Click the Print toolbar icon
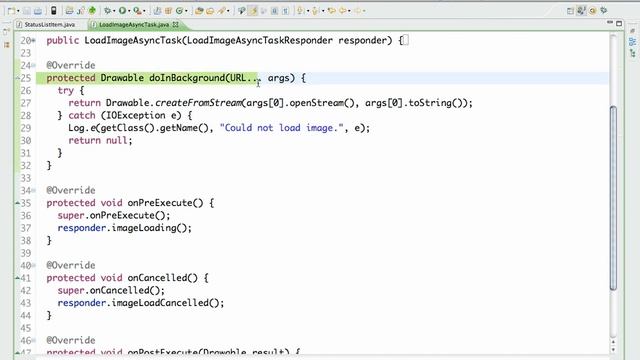Image resolution: width=640 pixels, height=360 pixels. pos(38,11)
